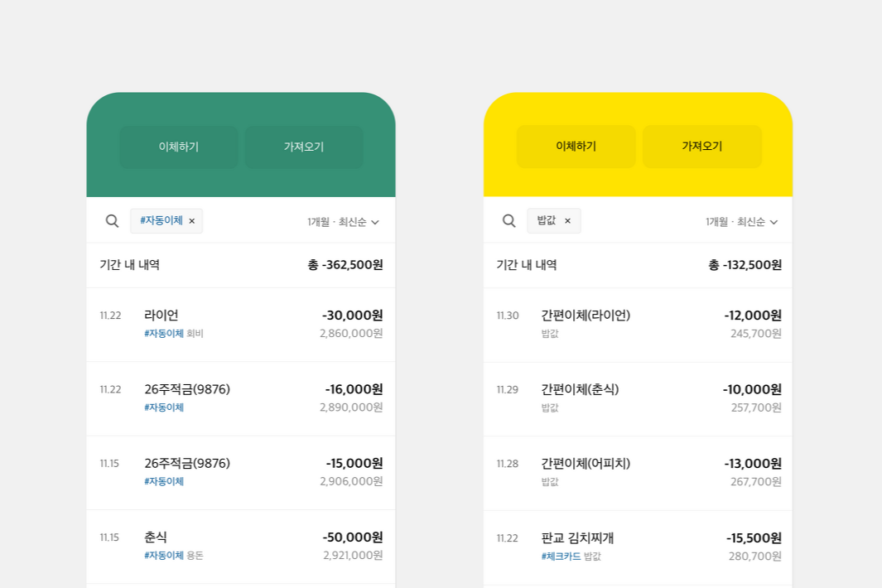Tap 기간 내 내역 label in yellow screen
The image size is (882, 588).
(x=527, y=264)
